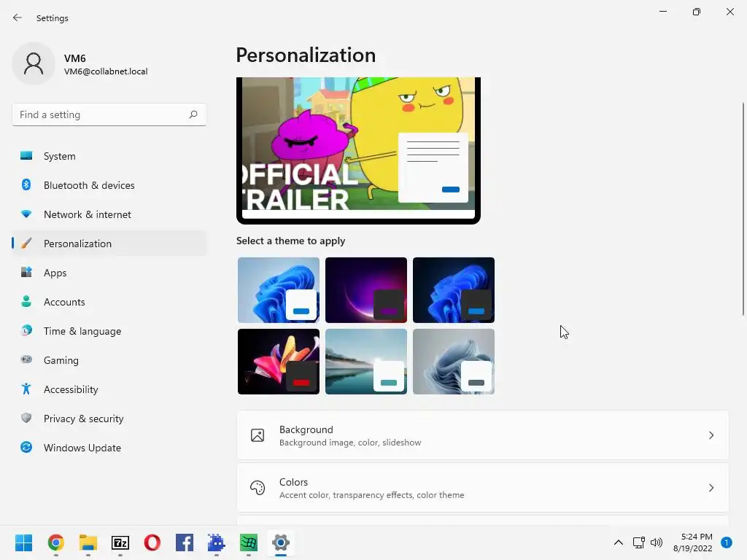The image size is (747, 560).
Task: Open the green Solitaire-style taskbar app
Action: point(249,542)
